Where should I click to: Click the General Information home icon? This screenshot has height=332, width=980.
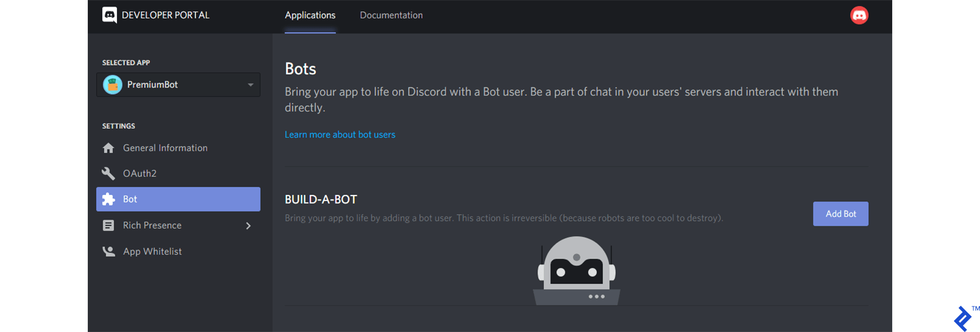[108, 148]
